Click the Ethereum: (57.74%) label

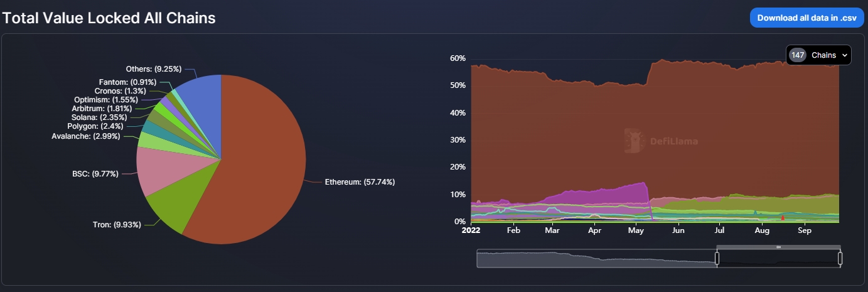coord(360,182)
